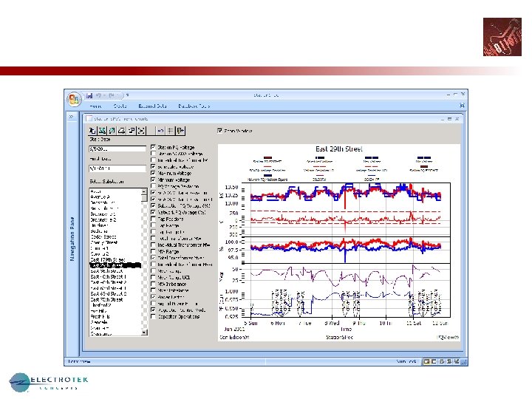Image resolution: width=532 pixels, height=399 pixels.
Task: Select Cherry Street in substation list
Action: pos(115,242)
